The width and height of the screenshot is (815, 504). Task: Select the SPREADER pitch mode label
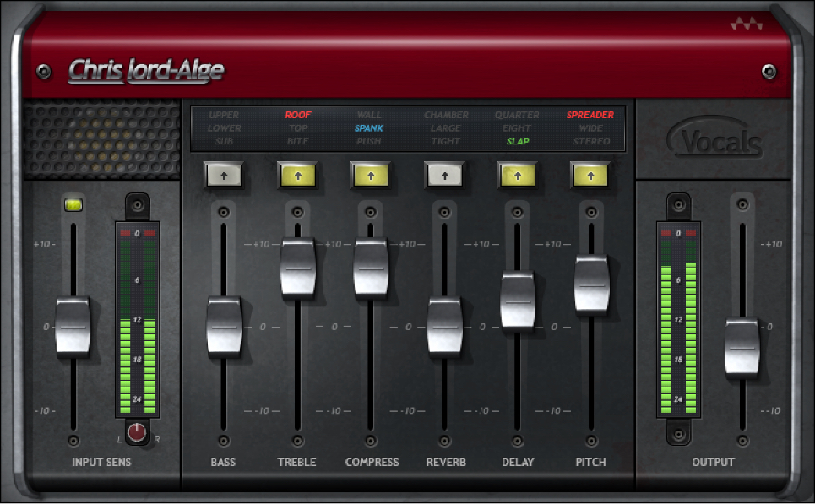click(590, 115)
